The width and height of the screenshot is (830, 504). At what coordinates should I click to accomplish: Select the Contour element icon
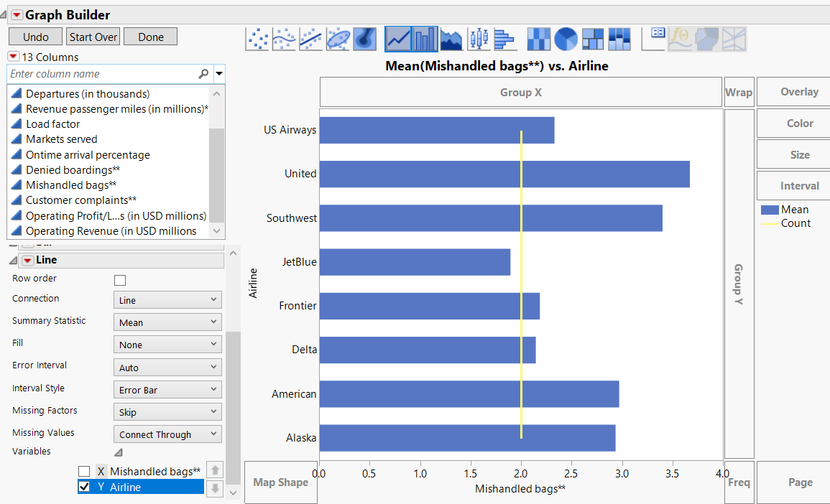pyautogui.click(x=363, y=39)
